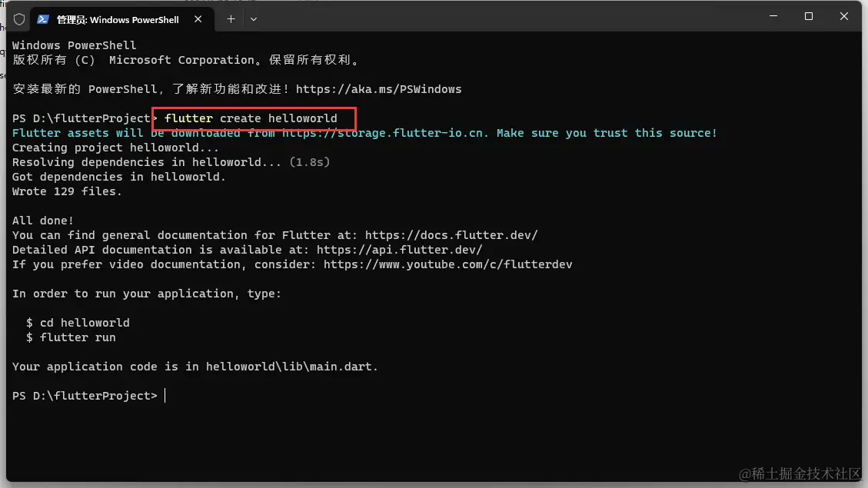Open the api.flutter.dev API link
Screen dimensions: 868x488
click(399, 250)
